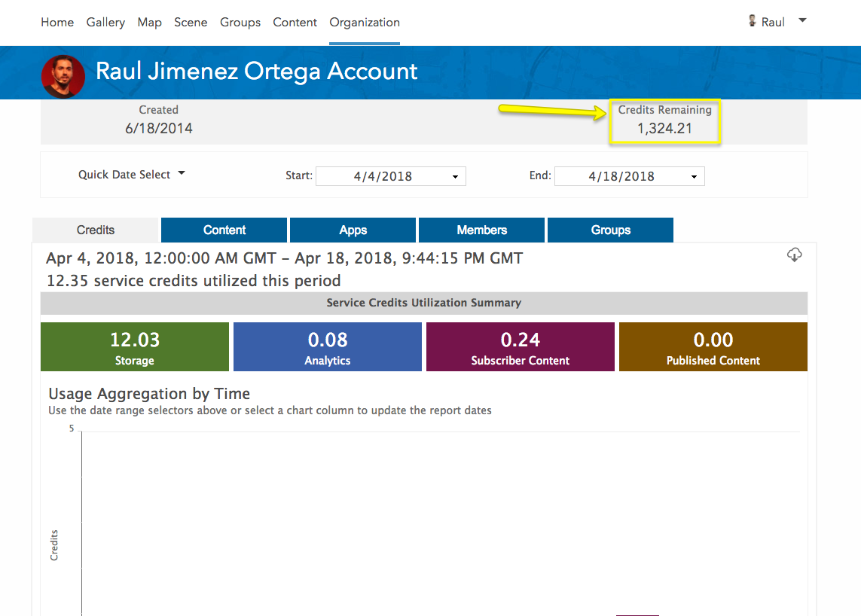861x616 pixels.
Task: Click the small user icon beside Raul
Action: tap(752, 21)
